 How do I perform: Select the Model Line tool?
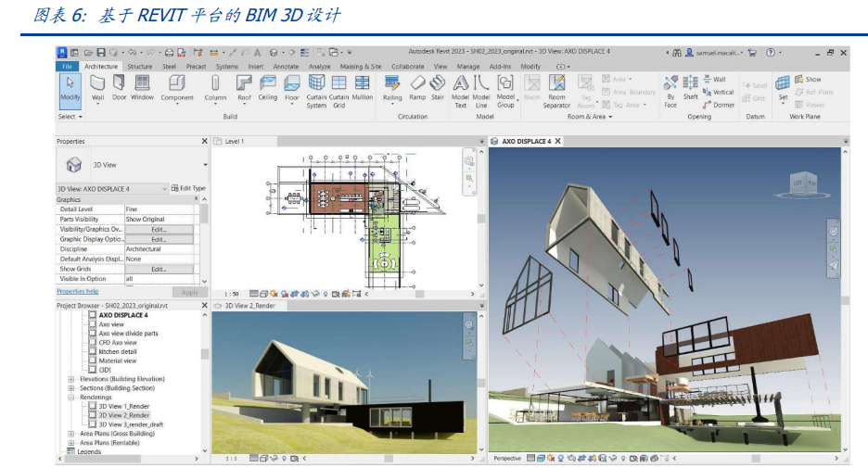click(481, 91)
